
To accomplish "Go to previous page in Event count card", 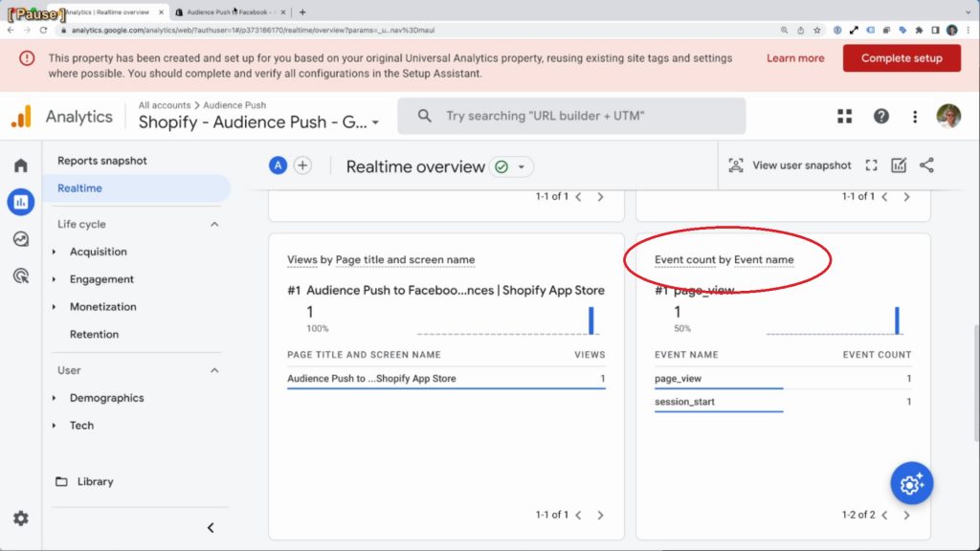I will click(884, 516).
